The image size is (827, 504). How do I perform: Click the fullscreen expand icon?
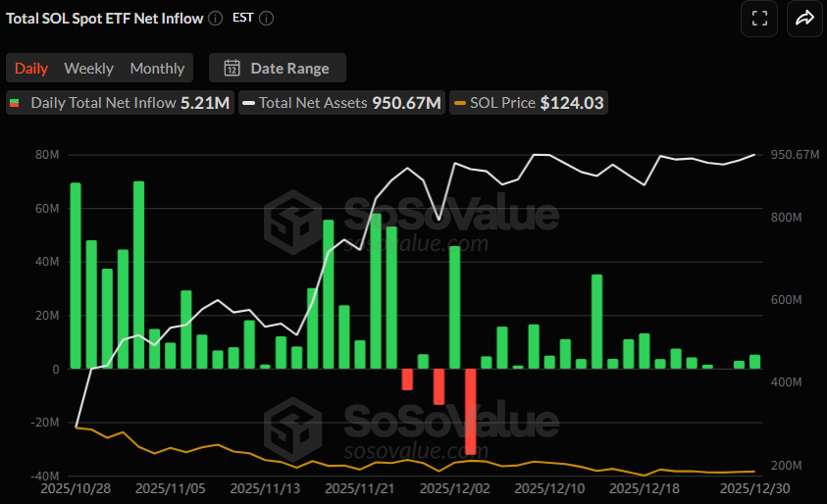pos(758,18)
